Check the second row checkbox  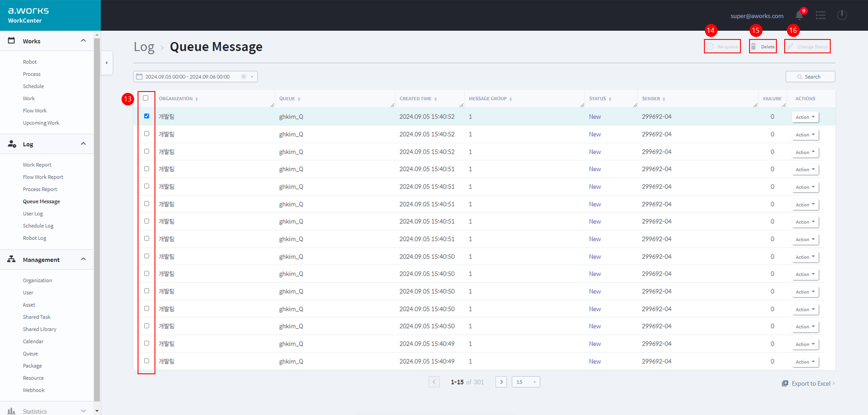coord(147,134)
